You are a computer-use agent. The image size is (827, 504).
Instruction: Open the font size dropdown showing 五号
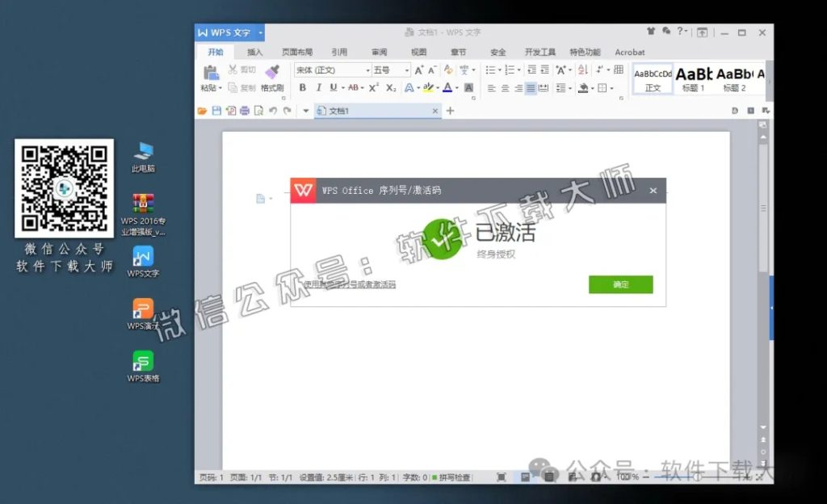coord(405,69)
